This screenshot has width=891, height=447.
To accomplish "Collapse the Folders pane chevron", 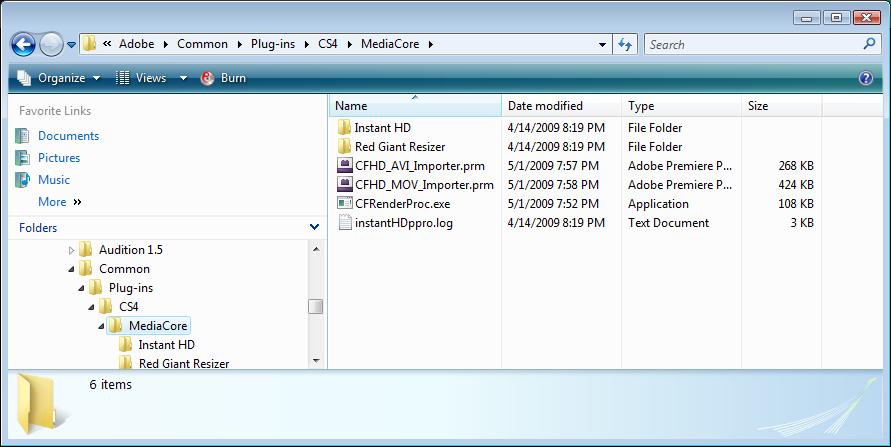I will (314, 228).
